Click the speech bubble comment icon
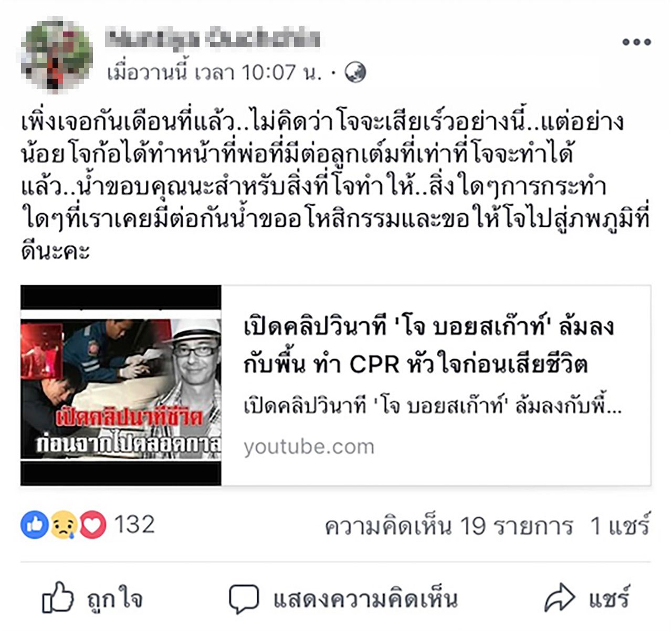This screenshot has width=672, height=633. click(244, 599)
